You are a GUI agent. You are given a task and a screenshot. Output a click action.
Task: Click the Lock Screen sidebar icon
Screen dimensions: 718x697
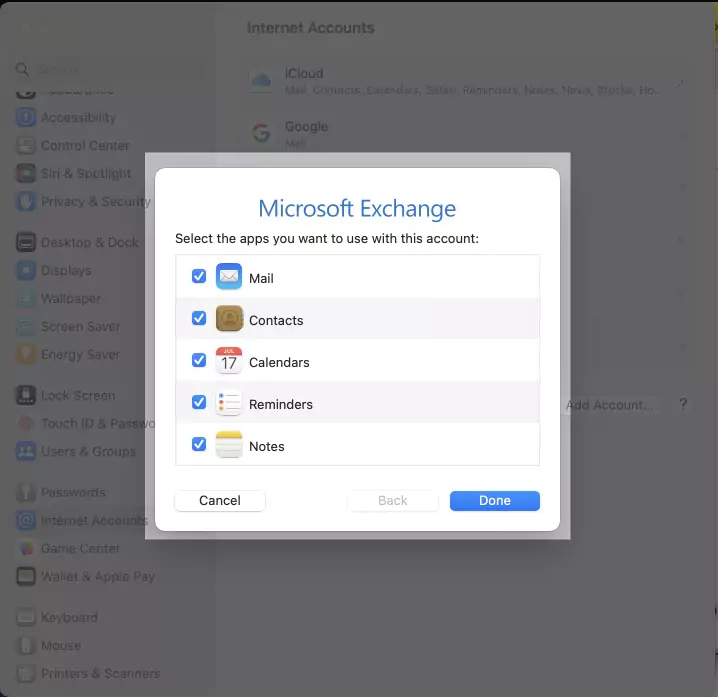(26, 395)
